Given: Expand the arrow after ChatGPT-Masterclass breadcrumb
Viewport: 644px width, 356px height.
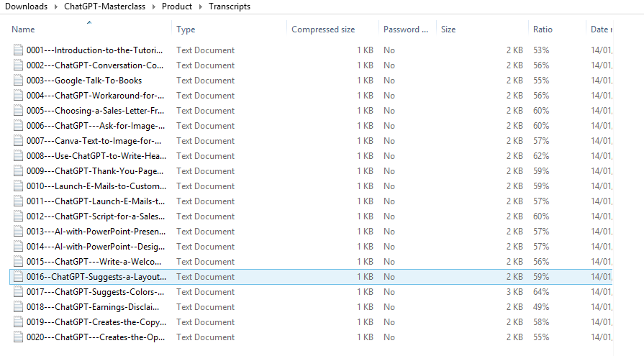Looking at the screenshot, I should (153, 7).
